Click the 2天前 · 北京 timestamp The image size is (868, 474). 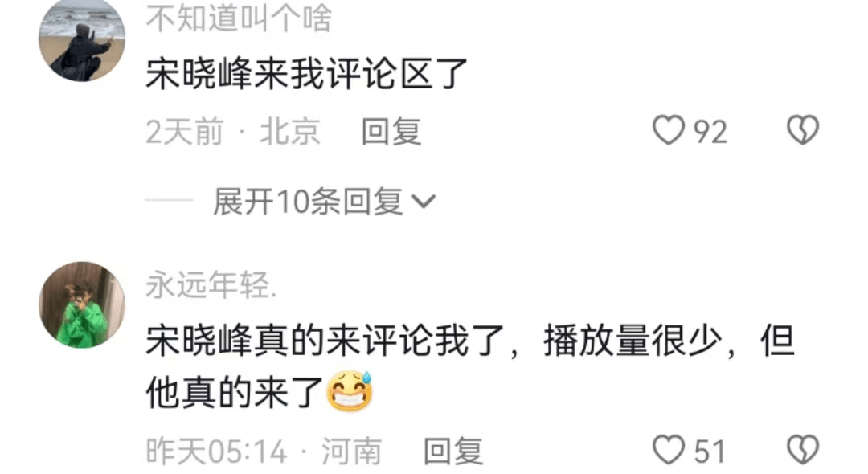coord(233,132)
